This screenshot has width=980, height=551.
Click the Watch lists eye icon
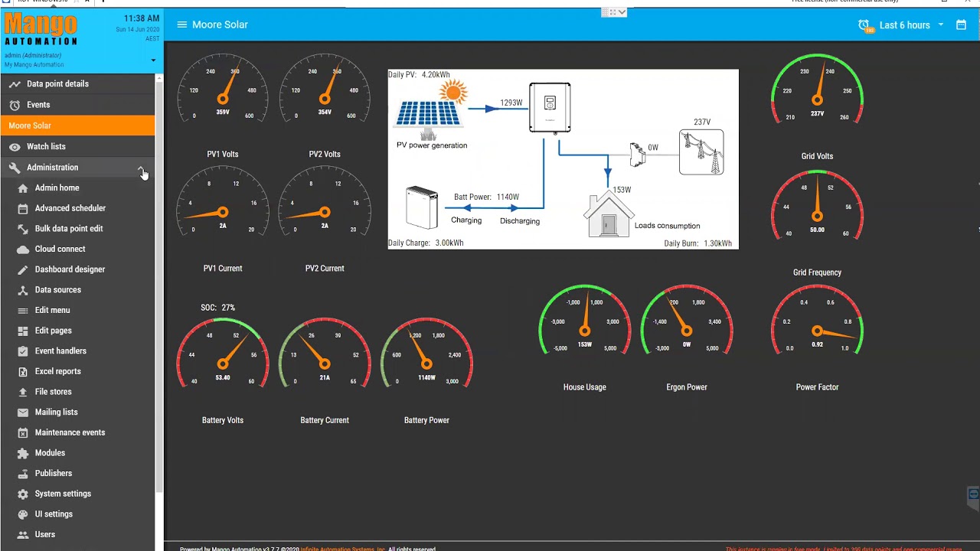click(x=15, y=146)
